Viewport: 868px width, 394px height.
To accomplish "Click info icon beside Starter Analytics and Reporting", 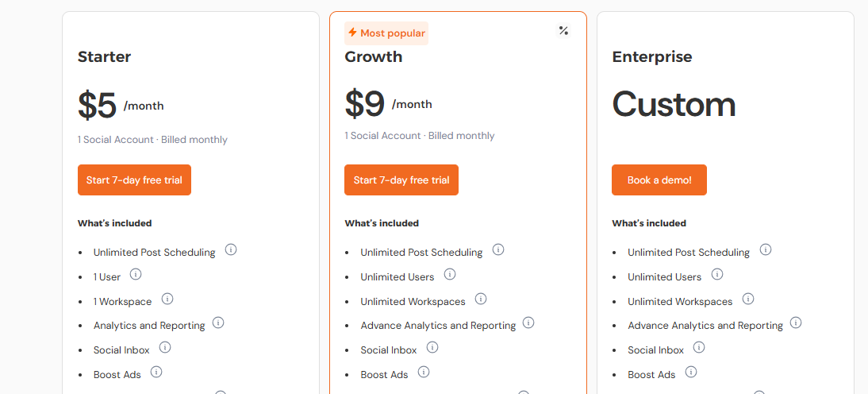I will [218, 323].
